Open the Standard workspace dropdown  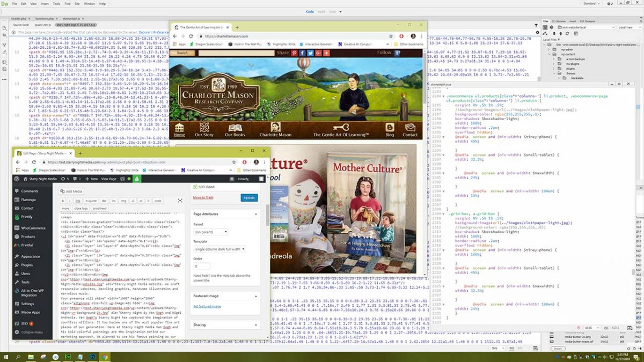tap(591, 4)
